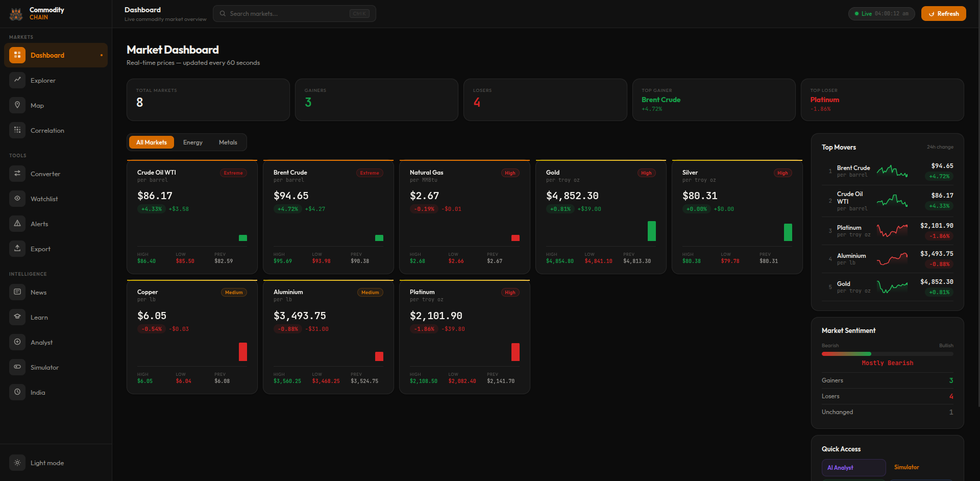Click the Simulator icon

point(17,367)
